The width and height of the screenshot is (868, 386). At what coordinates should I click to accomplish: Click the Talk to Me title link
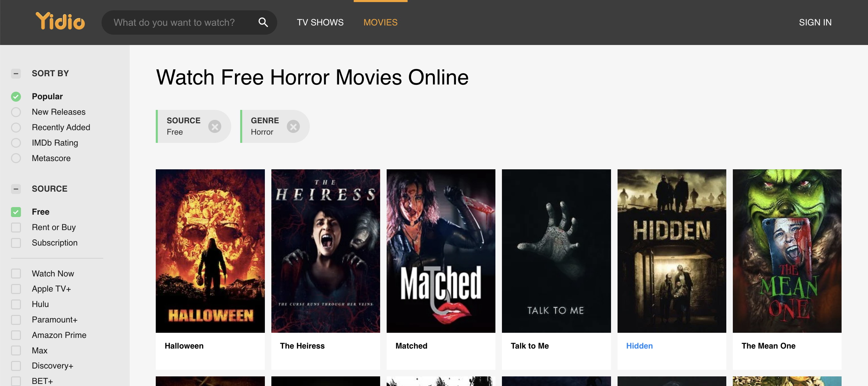(x=530, y=346)
